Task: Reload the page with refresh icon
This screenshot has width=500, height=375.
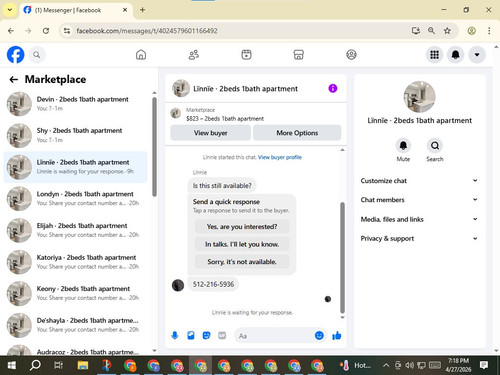Action: (46, 31)
